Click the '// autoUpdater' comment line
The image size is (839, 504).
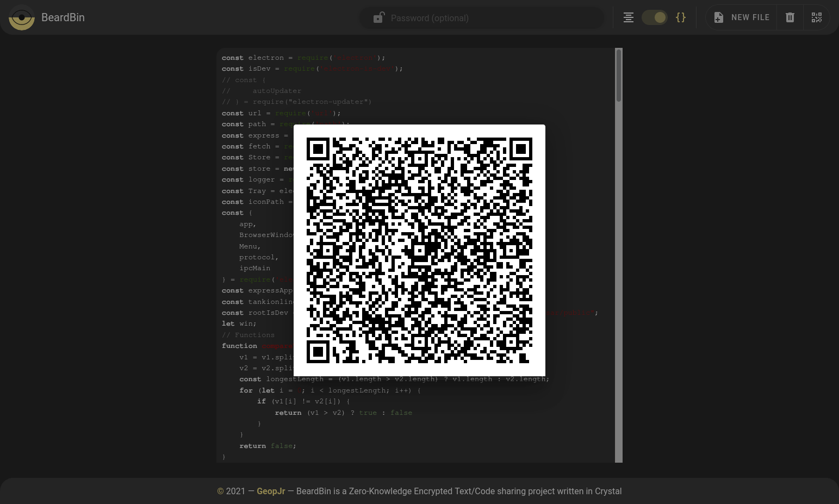[262, 91]
